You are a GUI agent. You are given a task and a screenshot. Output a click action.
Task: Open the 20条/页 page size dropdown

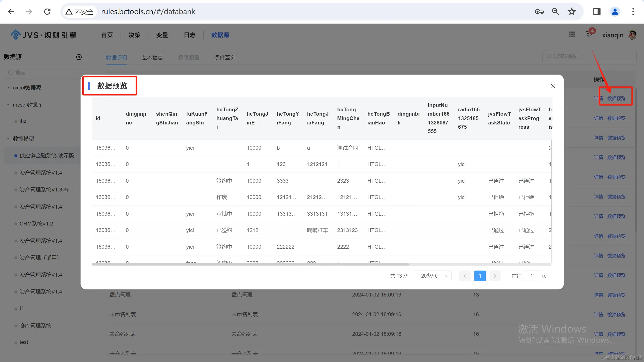(x=433, y=276)
